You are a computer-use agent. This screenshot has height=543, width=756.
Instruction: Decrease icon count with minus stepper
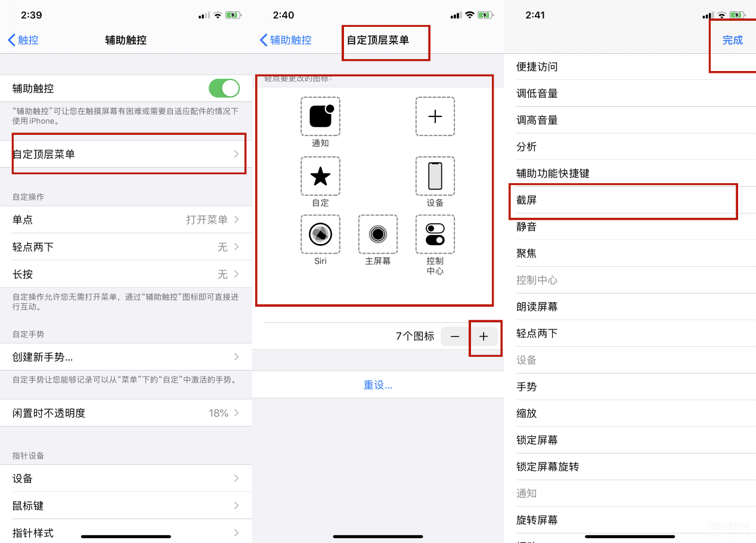click(455, 337)
